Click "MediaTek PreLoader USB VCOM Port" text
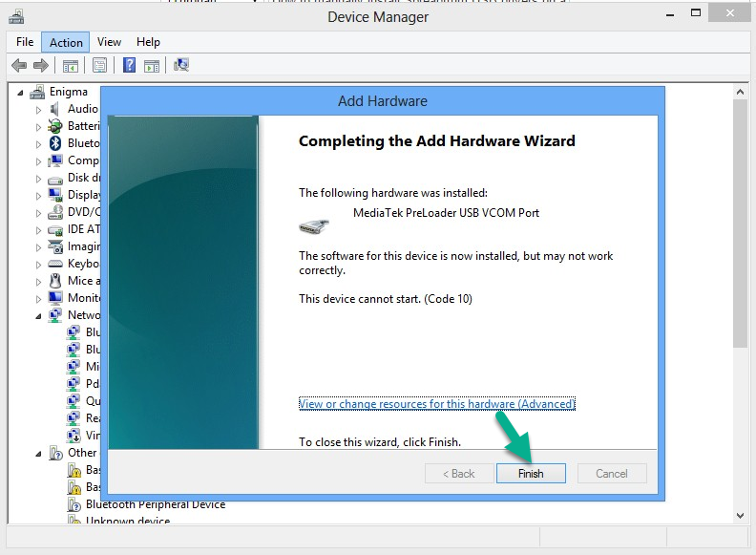 pos(446,213)
